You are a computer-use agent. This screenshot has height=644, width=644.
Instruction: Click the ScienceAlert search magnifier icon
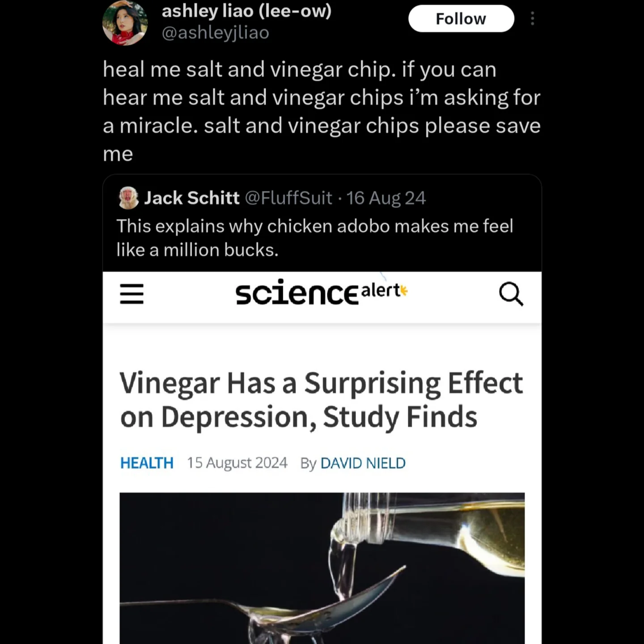pyautogui.click(x=512, y=294)
